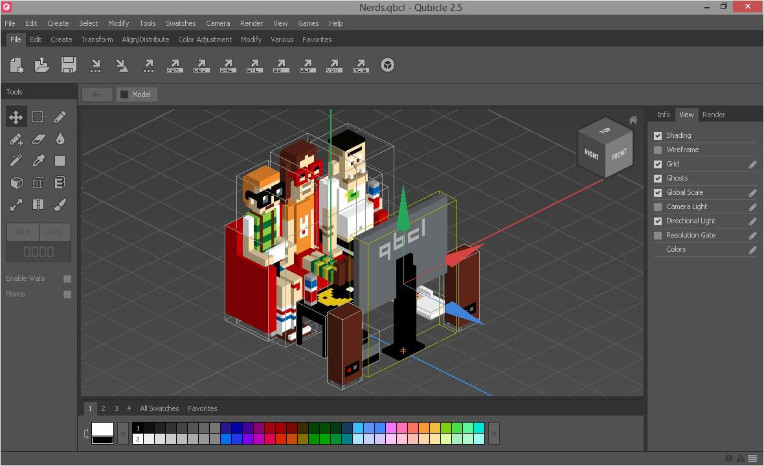This screenshot has width=764, height=466.
Task: Enable the Camera Light checkbox
Action: pos(658,207)
